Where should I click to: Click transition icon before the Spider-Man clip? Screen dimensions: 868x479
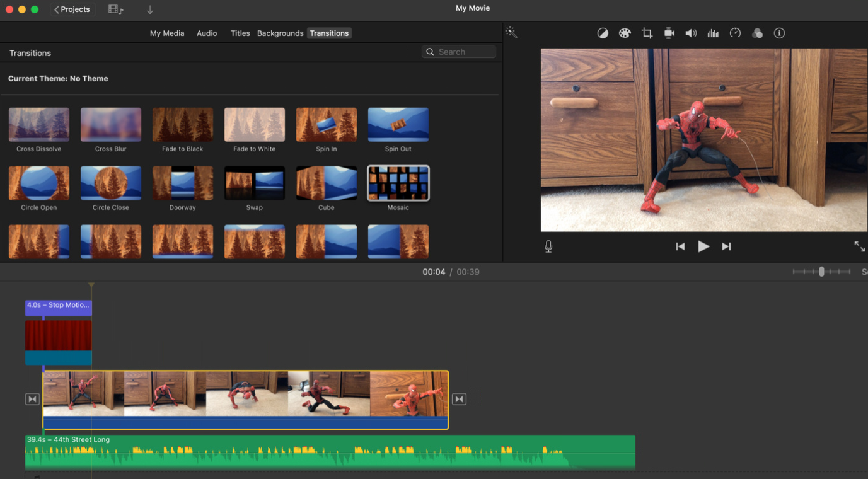click(x=32, y=399)
